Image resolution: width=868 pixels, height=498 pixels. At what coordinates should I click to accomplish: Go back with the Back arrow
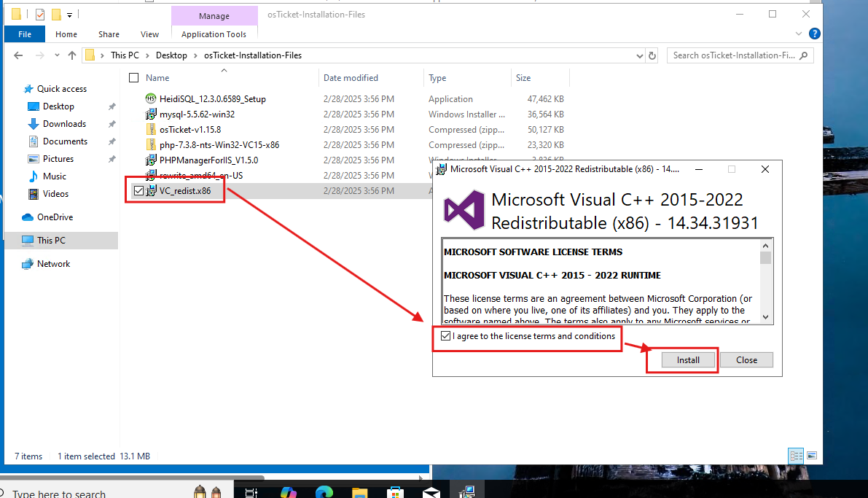[x=18, y=55]
